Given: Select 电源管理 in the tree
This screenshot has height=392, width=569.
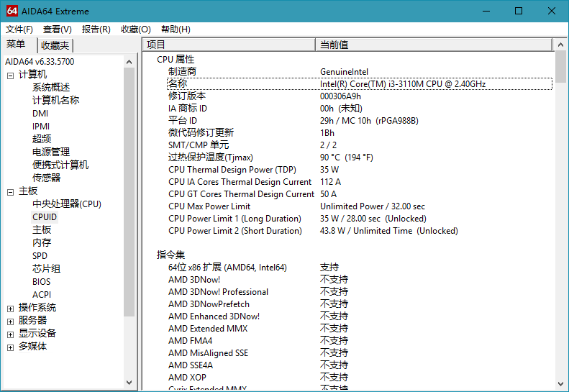Looking at the screenshot, I should pyautogui.click(x=51, y=152).
